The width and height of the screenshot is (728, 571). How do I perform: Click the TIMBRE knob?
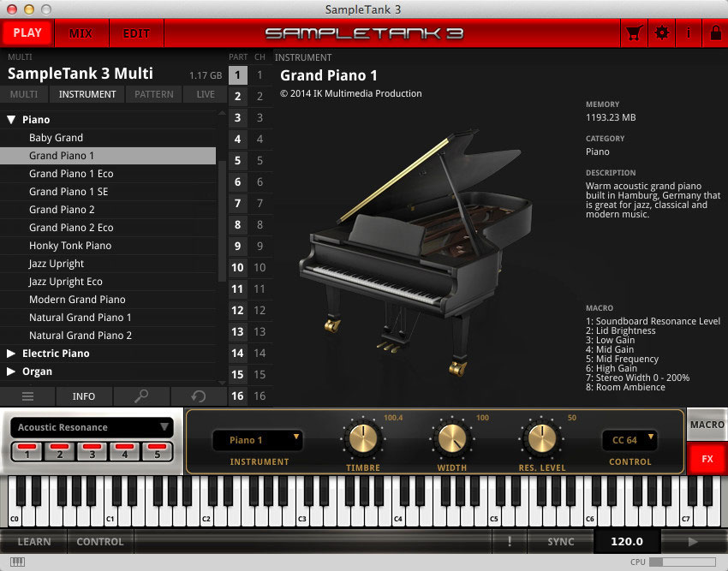(x=363, y=437)
